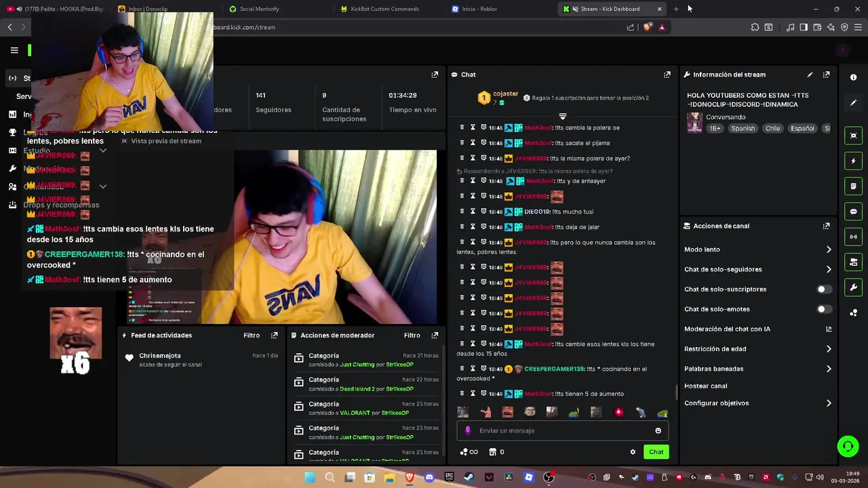Delete the 'cambia la polera oe' message

tap(462, 127)
